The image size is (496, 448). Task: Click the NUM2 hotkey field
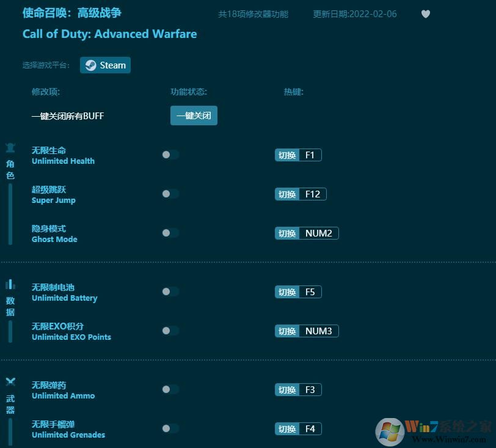click(318, 233)
